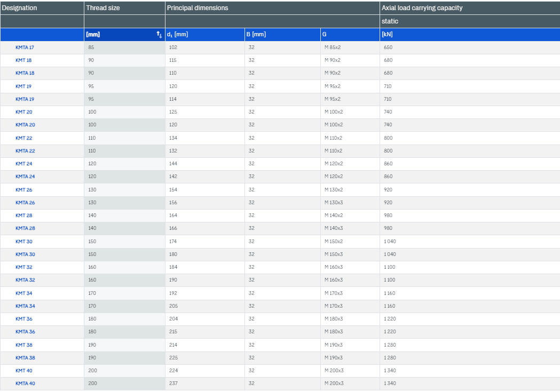The width and height of the screenshot is (560, 392).
Task: Click the [kN] static load column header
Action: point(387,35)
